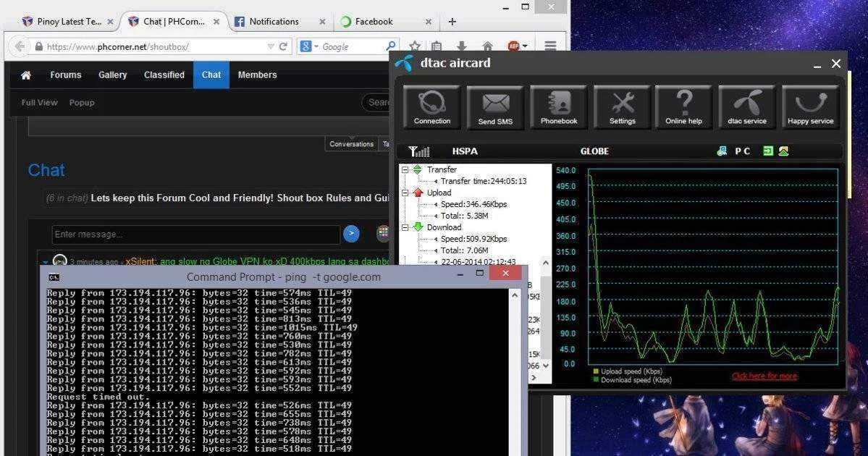This screenshot has width=868, height=456.
Task: Click the aircard tree panel scroll up arrow
Action: tap(545, 263)
